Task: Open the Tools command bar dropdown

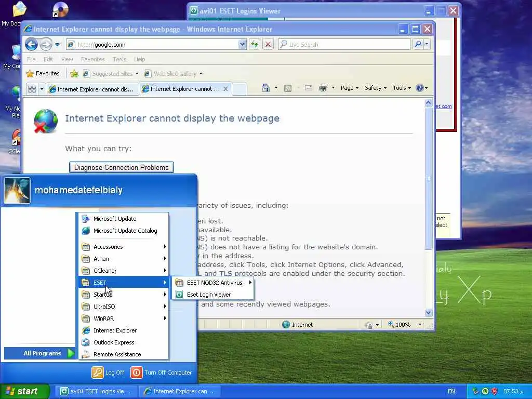Action: 402,88
